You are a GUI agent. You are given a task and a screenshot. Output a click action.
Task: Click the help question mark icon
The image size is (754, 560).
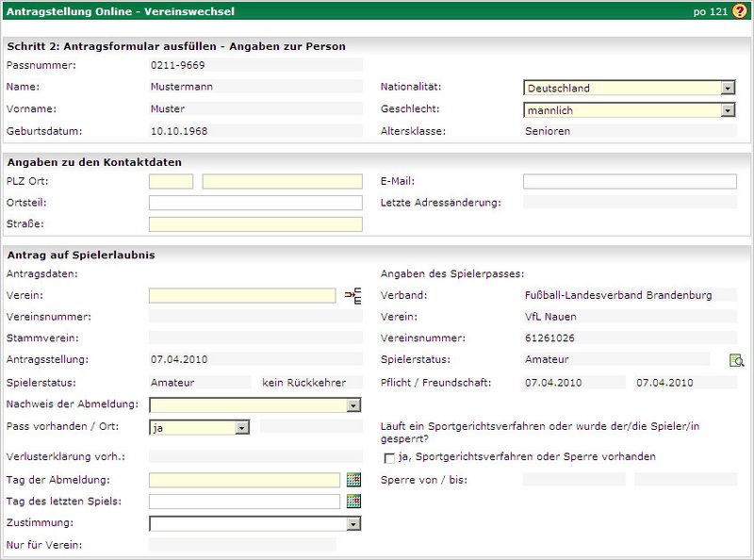pyautogui.click(x=739, y=11)
